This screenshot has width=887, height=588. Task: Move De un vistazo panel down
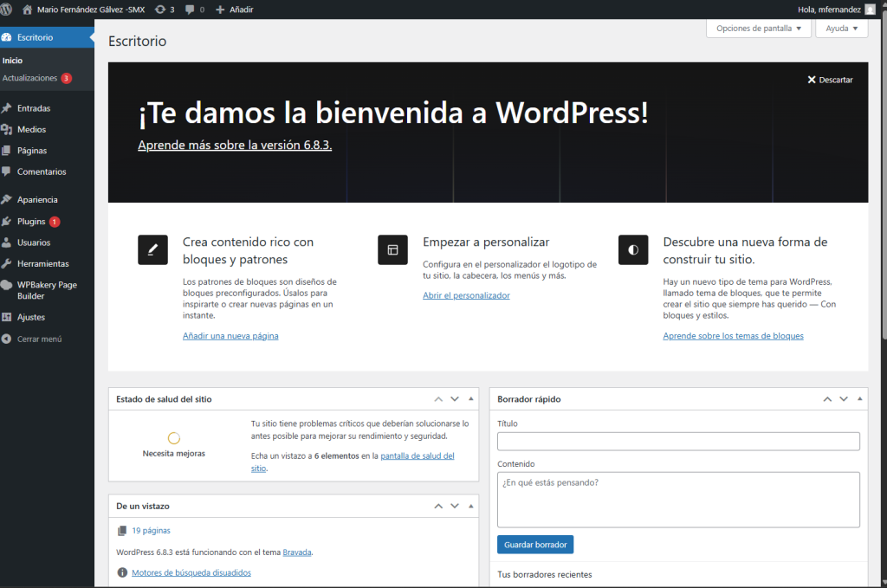(x=455, y=506)
